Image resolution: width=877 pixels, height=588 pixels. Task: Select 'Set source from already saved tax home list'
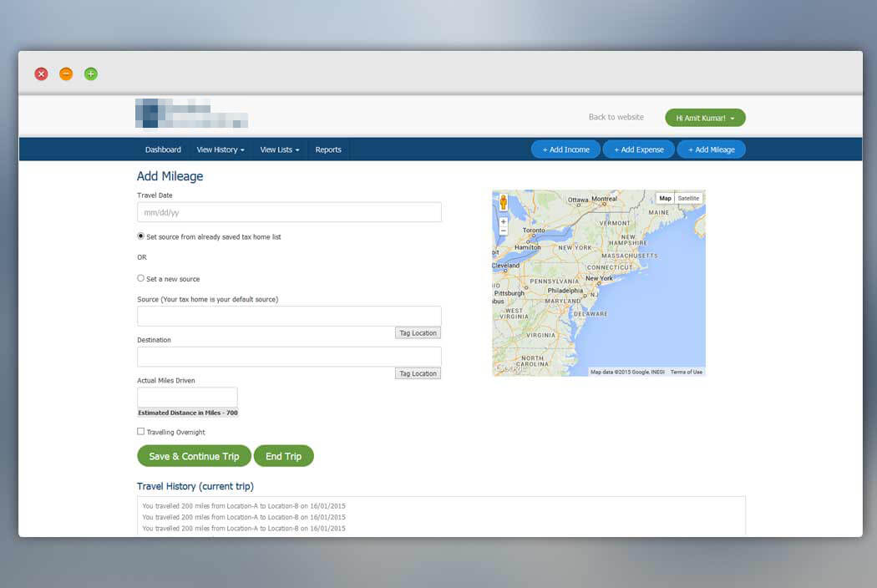[x=141, y=236]
